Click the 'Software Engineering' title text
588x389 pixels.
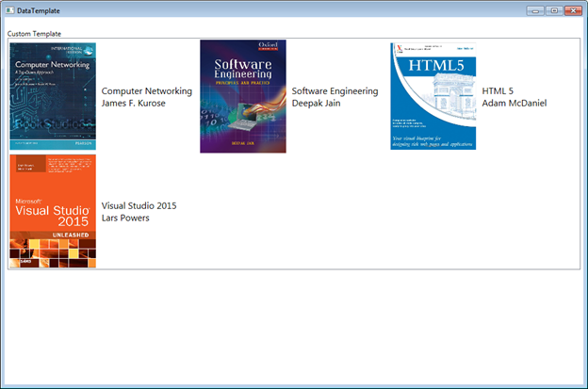[x=335, y=91]
